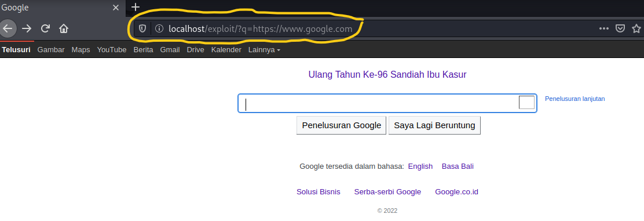
Task: Save page to Pocket
Action: click(x=620, y=28)
